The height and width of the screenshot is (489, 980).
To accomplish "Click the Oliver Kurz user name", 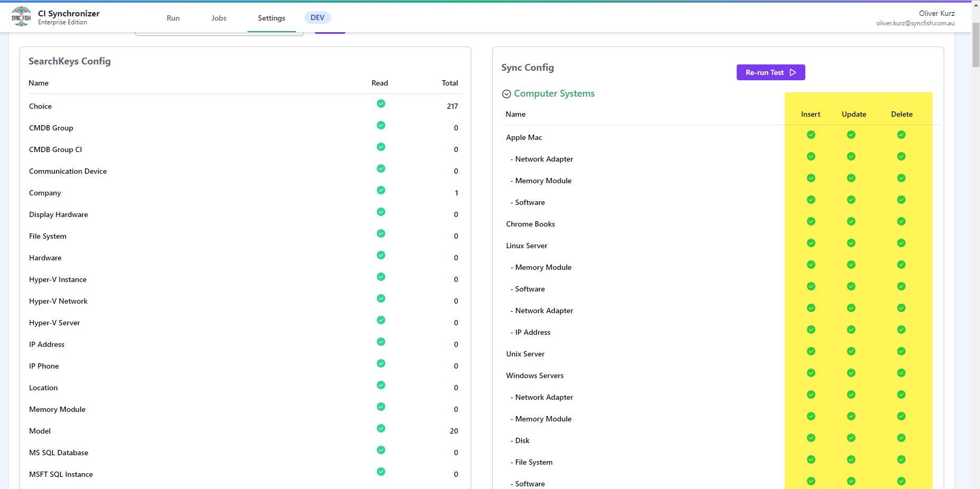I will click(x=937, y=13).
